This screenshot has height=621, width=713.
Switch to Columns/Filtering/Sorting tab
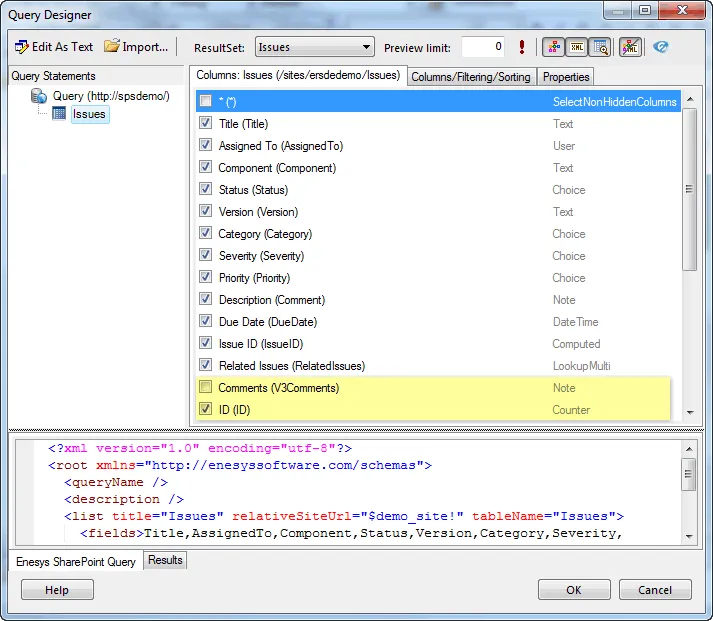click(x=472, y=77)
